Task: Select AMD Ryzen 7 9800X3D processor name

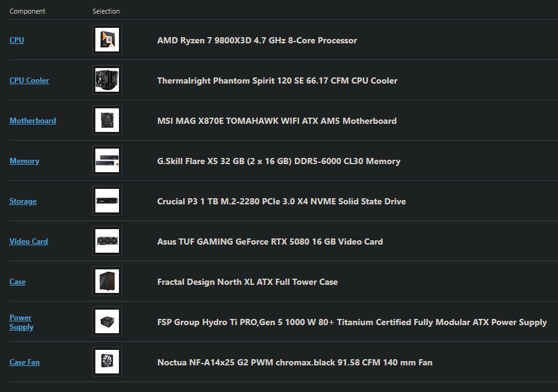Action: click(257, 40)
